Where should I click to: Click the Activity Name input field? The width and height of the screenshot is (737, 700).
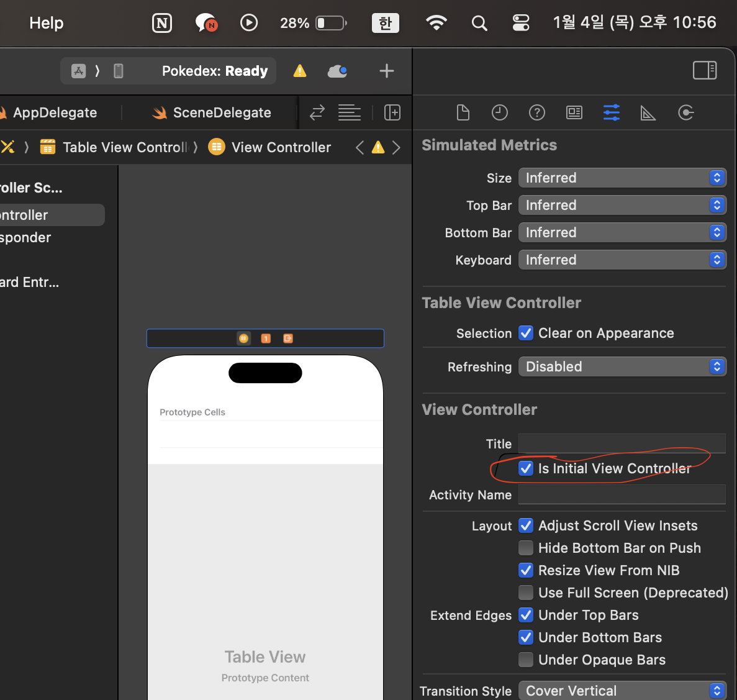[x=622, y=494]
